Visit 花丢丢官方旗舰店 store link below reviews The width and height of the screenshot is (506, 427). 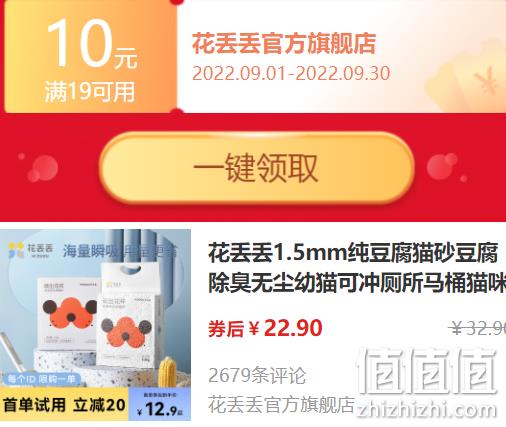point(281,405)
